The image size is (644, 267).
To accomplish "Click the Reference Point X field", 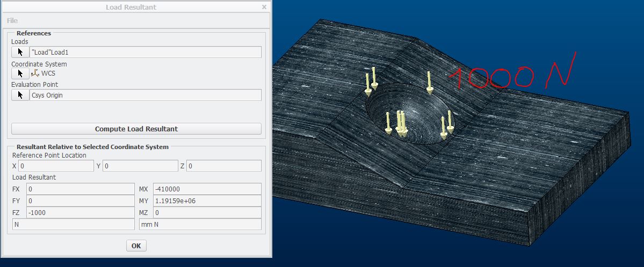I will pyautogui.click(x=56, y=166).
